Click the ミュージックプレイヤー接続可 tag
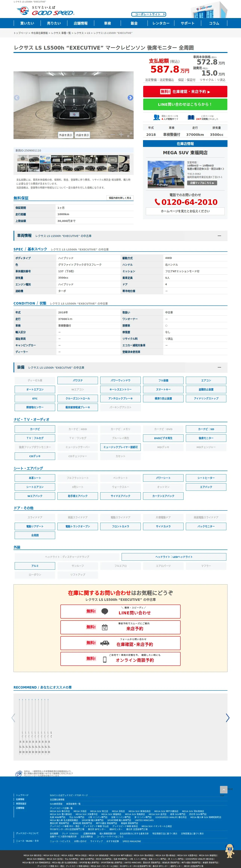The height and width of the screenshot is (868, 241). [120, 447]
